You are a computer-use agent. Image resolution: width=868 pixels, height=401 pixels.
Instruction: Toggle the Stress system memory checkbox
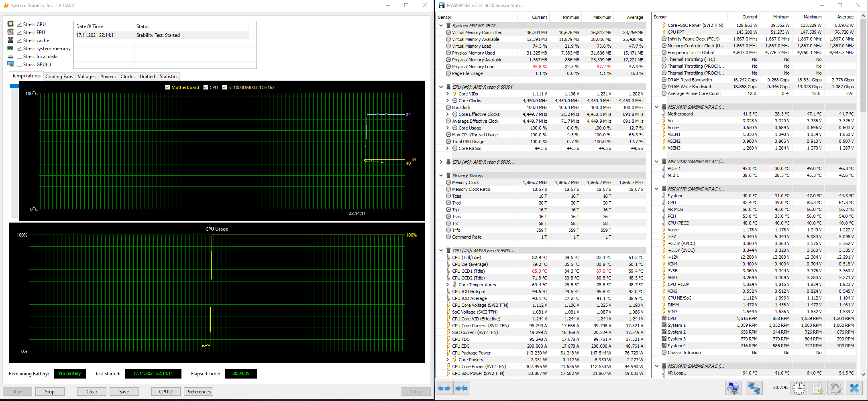pyautogui.click(x=19, y=49)
